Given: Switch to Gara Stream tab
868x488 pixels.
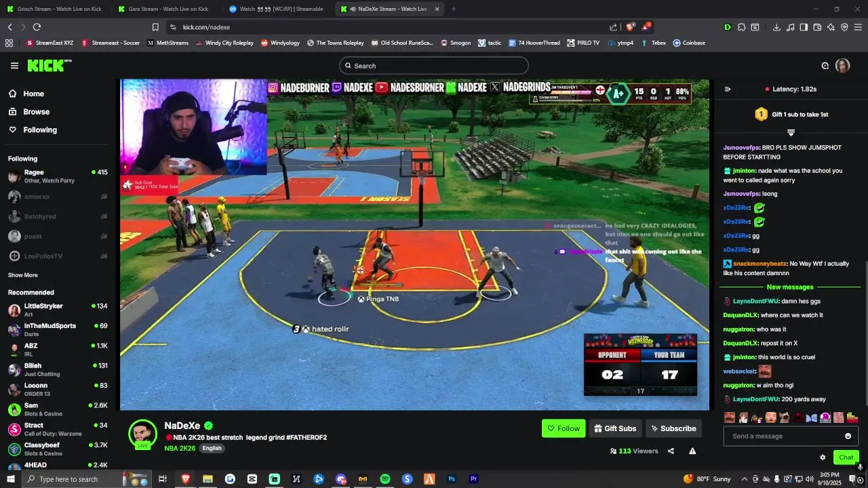Looking at the screenshot, I should (165, 9).
